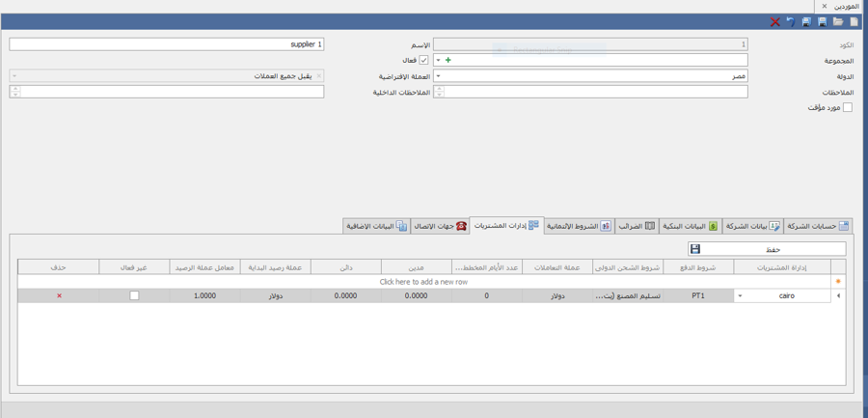This screenshot has width=868, height=418.
Task: Click the Open folder toolbar icon
Action: (838, 21)
